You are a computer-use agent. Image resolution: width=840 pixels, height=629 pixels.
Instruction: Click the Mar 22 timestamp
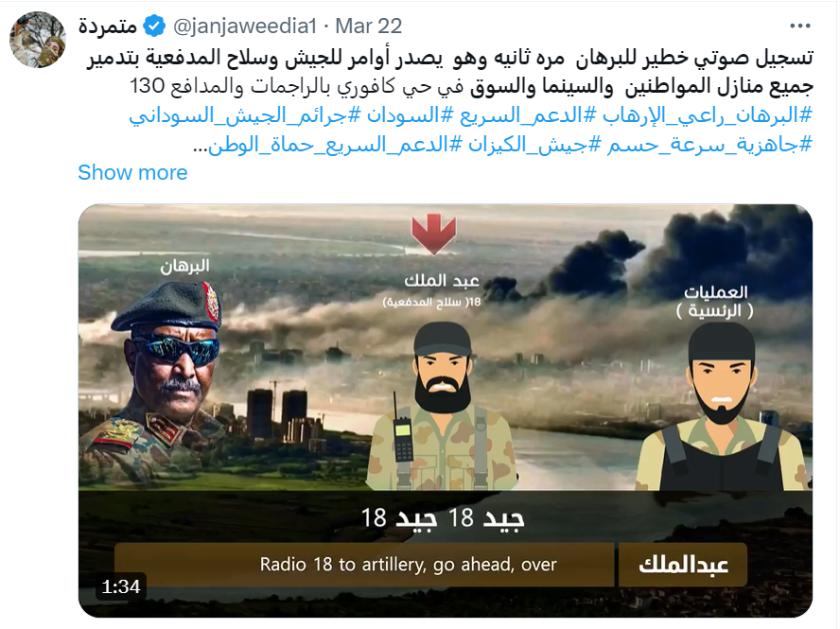[x=369, y=26]
